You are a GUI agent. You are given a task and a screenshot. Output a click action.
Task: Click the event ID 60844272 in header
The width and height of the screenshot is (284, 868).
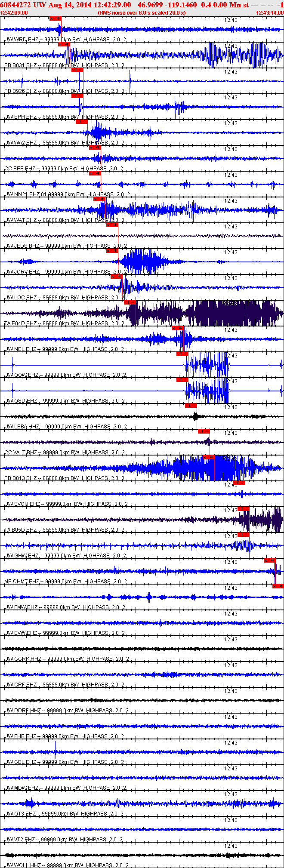[15, 5]
